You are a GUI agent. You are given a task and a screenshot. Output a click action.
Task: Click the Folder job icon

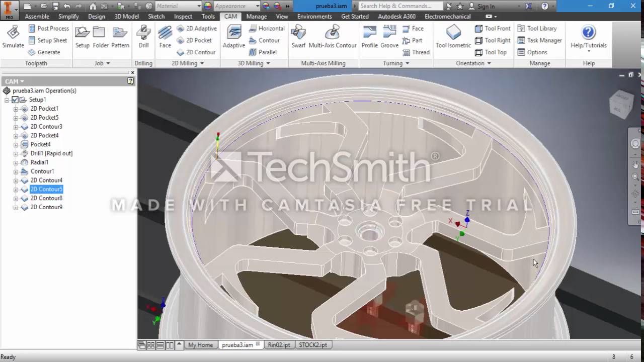click(x=101, y=37)
